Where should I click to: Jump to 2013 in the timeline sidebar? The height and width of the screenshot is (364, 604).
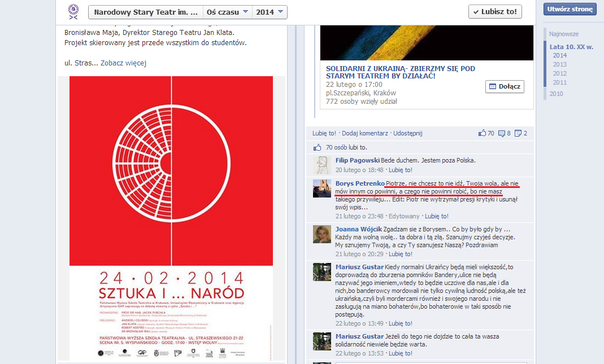(560, 64)
